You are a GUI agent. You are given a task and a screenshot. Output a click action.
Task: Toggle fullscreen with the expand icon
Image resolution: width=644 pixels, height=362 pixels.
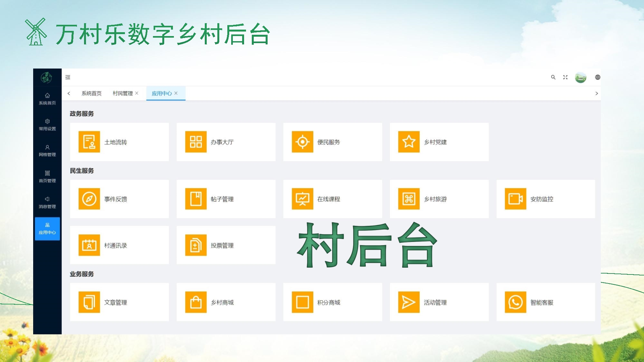point(565,77)
